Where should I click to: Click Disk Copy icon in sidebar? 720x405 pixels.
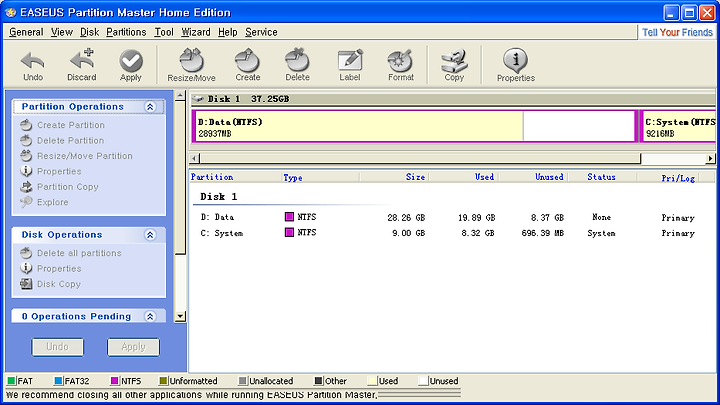[x=26, y=284]
